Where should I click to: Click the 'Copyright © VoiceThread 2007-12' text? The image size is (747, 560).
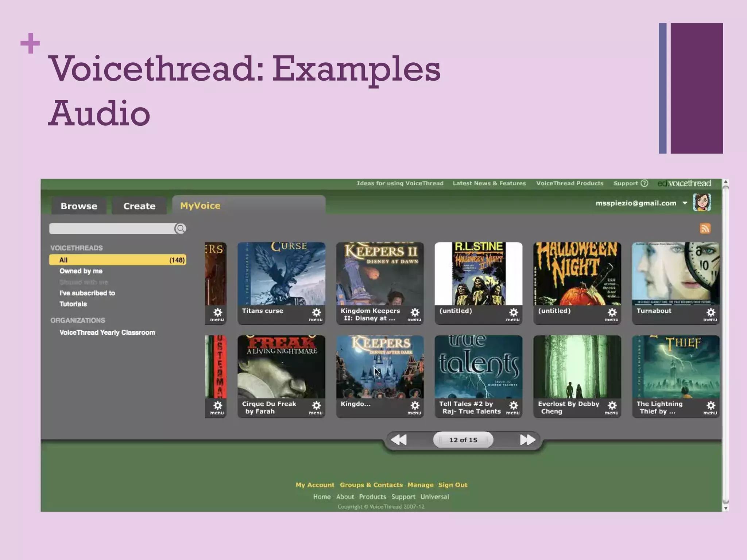pos(381,507)
